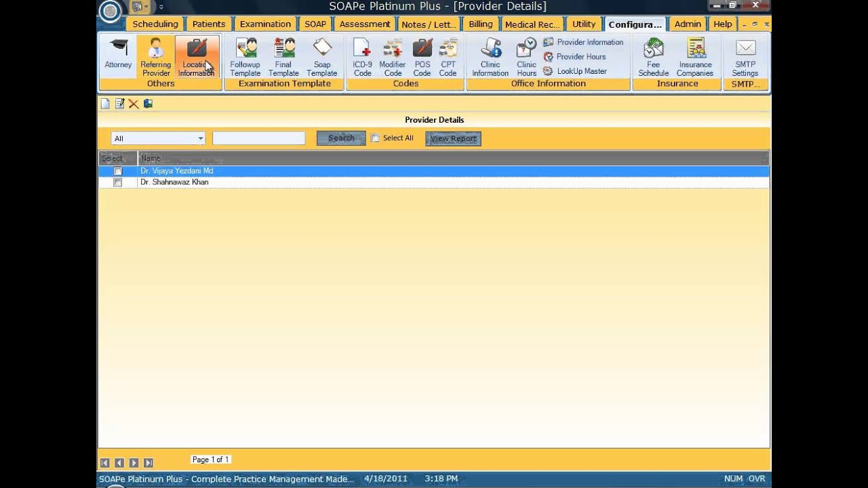Open the Help tab
Viewport: 868px width, 488px height.
click(x=723, y=24)
